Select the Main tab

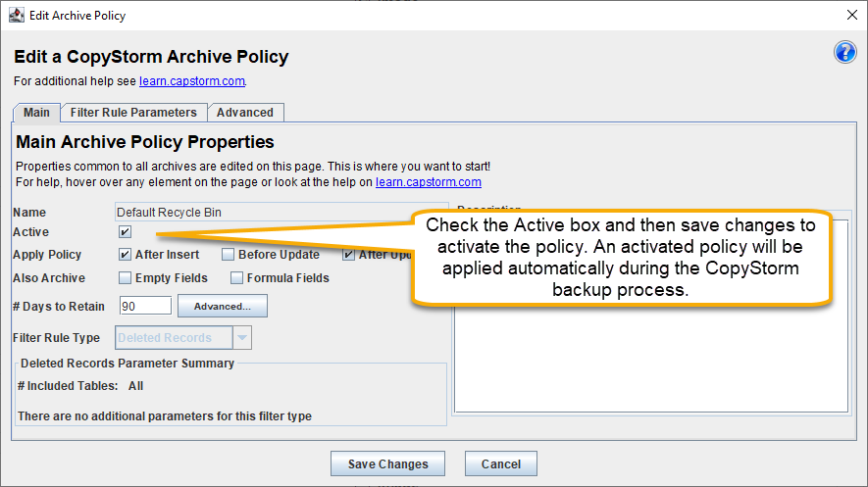pos(36,113)
